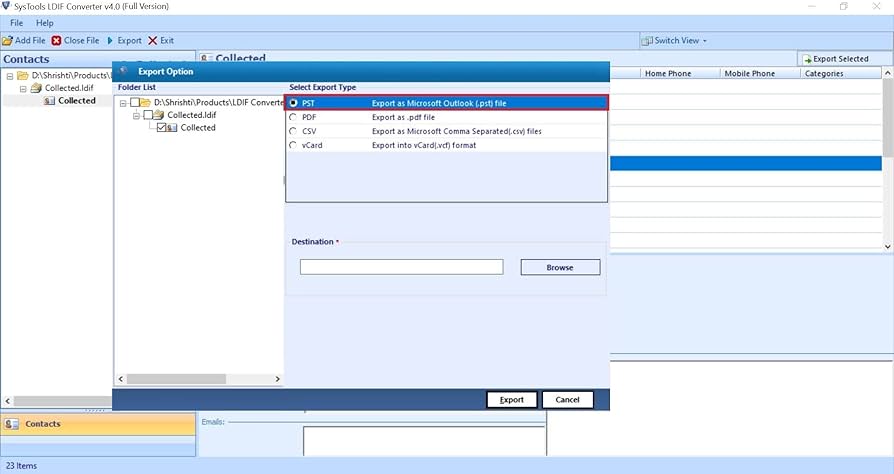The height and width of the screenshot is (474, 894).
Task: Click the Cancel button in dialog
Action: point(567,400)
